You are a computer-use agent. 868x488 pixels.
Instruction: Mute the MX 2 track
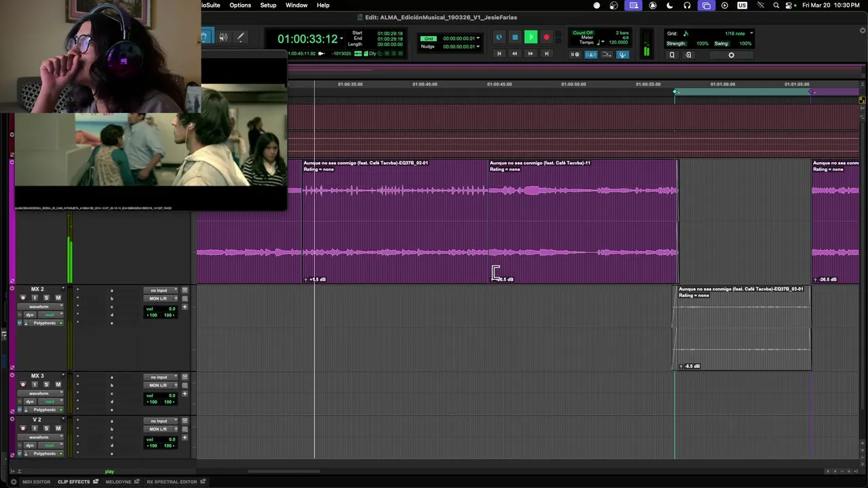click(58, 298)
